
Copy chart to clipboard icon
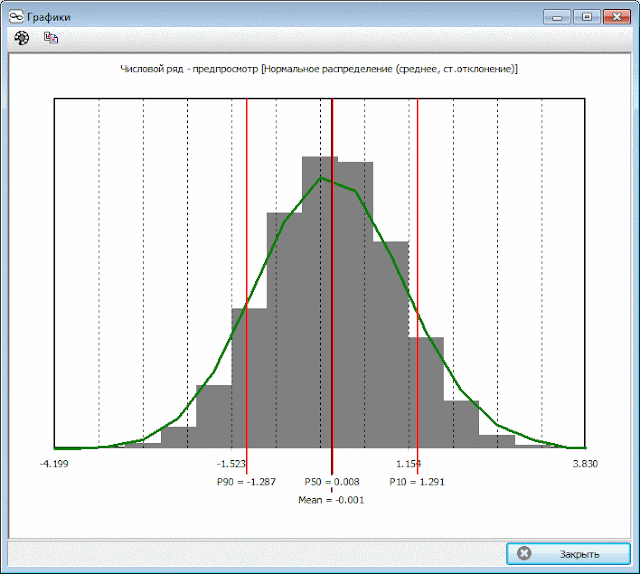[51, 38]
